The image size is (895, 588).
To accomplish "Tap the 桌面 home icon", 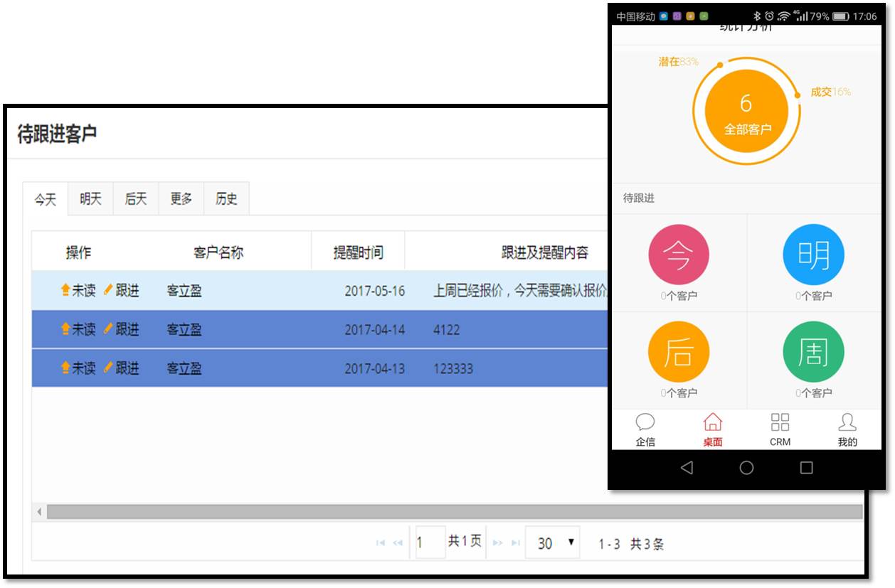I will pyautogui.click(x=712, y=424).
